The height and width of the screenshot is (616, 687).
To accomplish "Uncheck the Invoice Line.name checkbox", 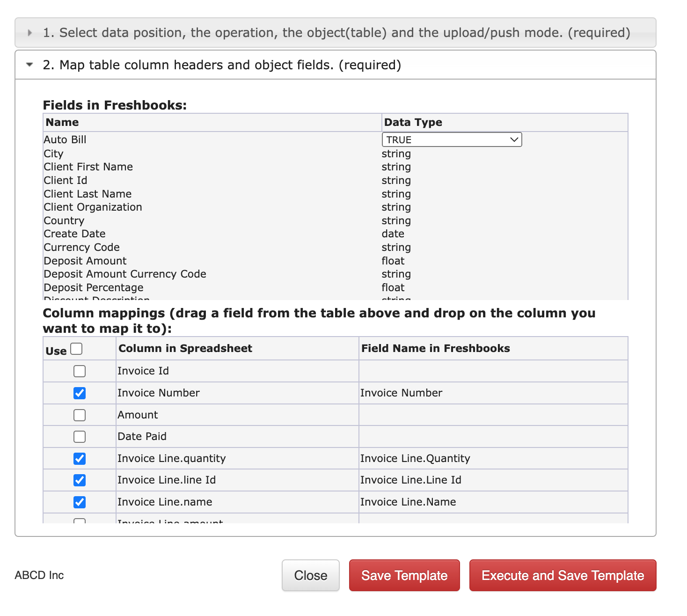I will tap(80, 502).
